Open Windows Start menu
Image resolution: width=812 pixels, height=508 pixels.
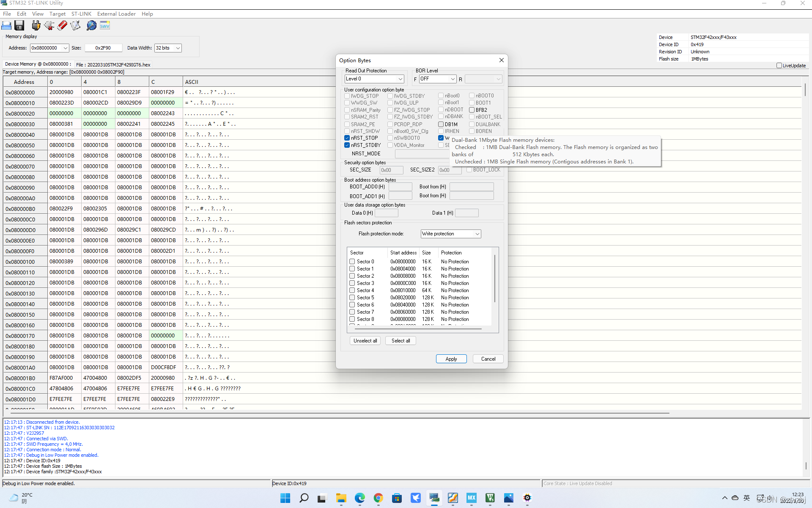(x=285, y=498)
